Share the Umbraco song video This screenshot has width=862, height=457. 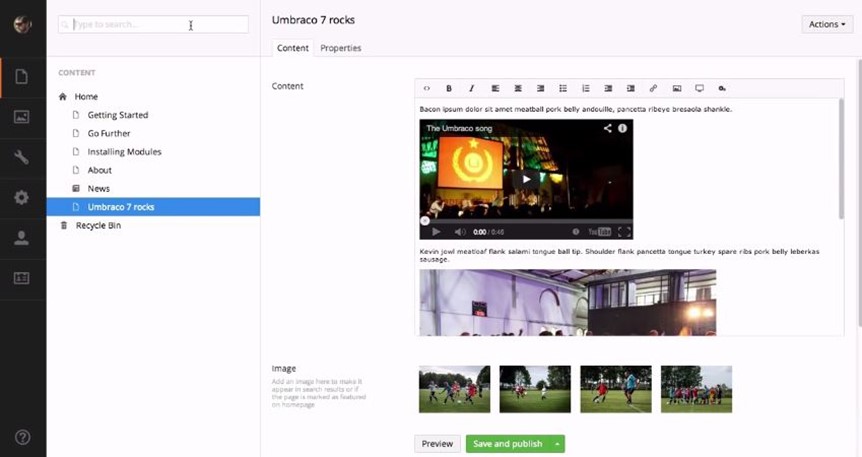click(x=607, y=128)
